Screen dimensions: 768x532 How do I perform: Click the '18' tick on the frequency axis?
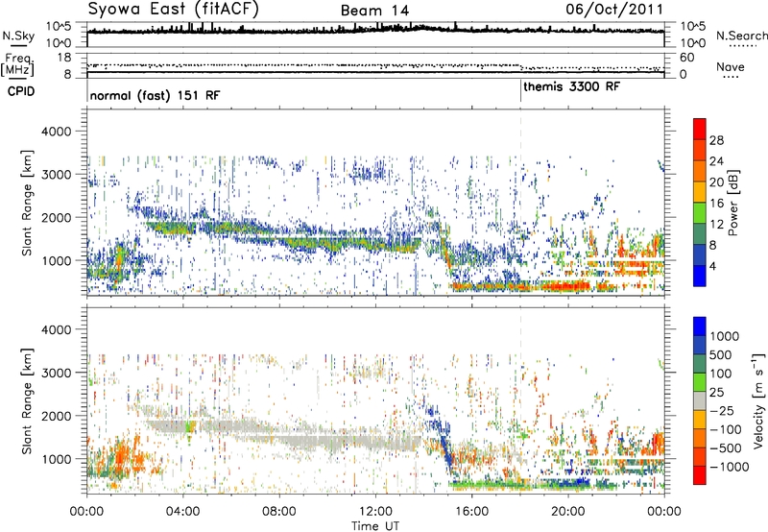tap(64, 58)
